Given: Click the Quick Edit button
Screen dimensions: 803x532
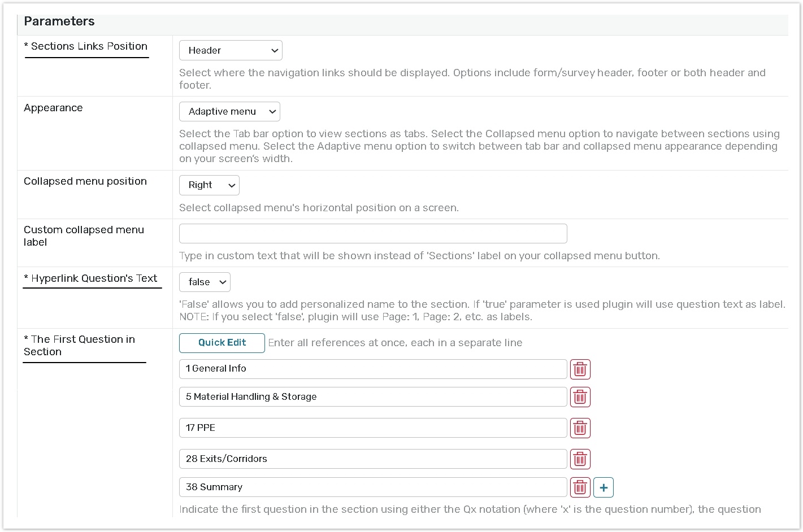Looking at the screenshot, I should 222,343.
